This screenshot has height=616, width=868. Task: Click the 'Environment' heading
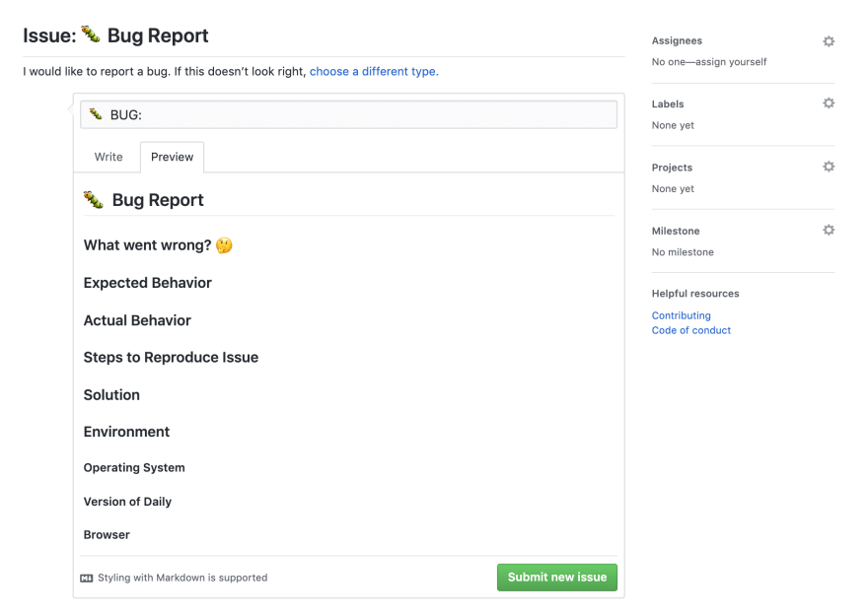pyautogui.click(x=126, y=432)
